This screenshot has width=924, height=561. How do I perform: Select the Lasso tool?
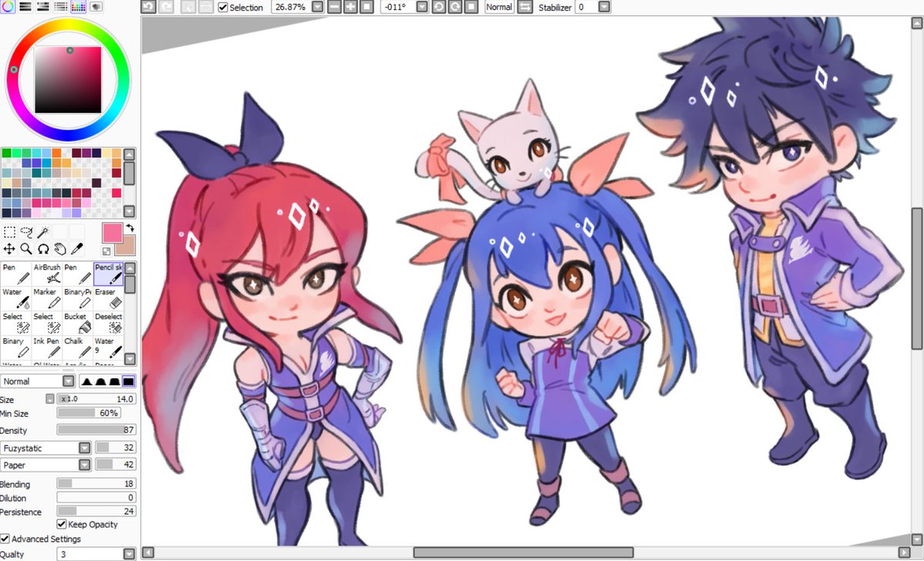point(26,231)
